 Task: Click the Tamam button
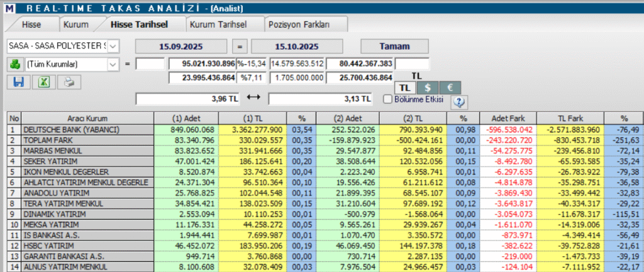click(395, 47)
